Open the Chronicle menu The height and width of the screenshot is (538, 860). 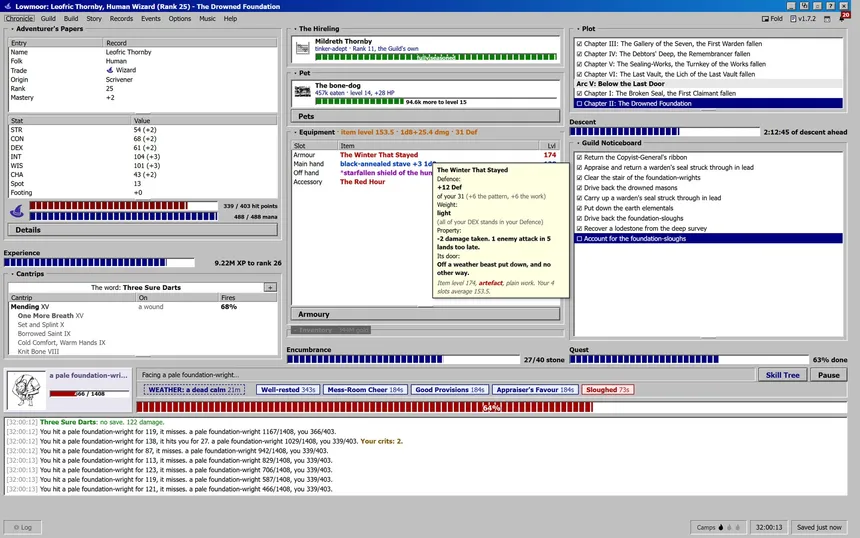19,19
